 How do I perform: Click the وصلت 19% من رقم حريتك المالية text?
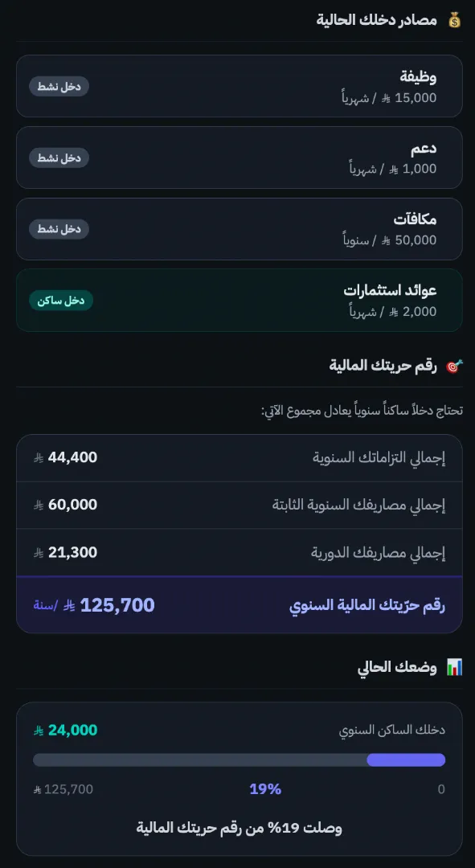(238, 828)
